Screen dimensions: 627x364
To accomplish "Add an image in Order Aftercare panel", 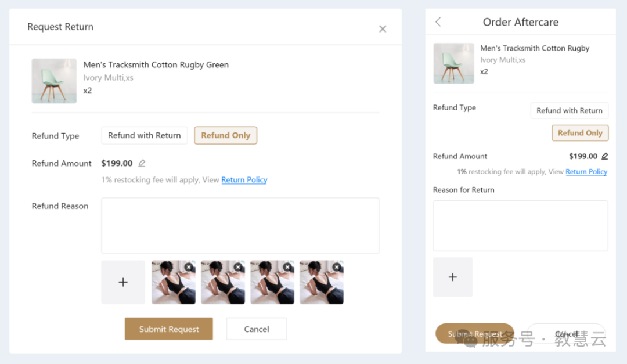I will (x=453, y=277).
